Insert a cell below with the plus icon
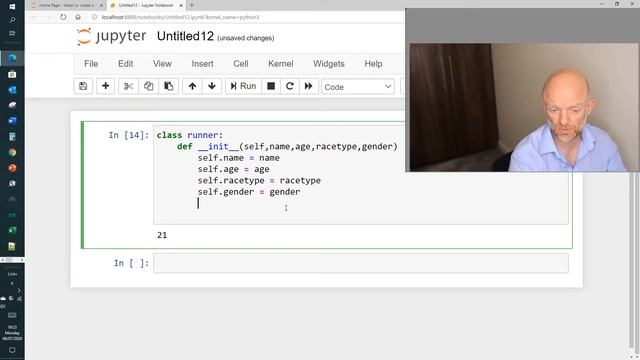Viewport: 640px width, 360px height. [105, 86]
